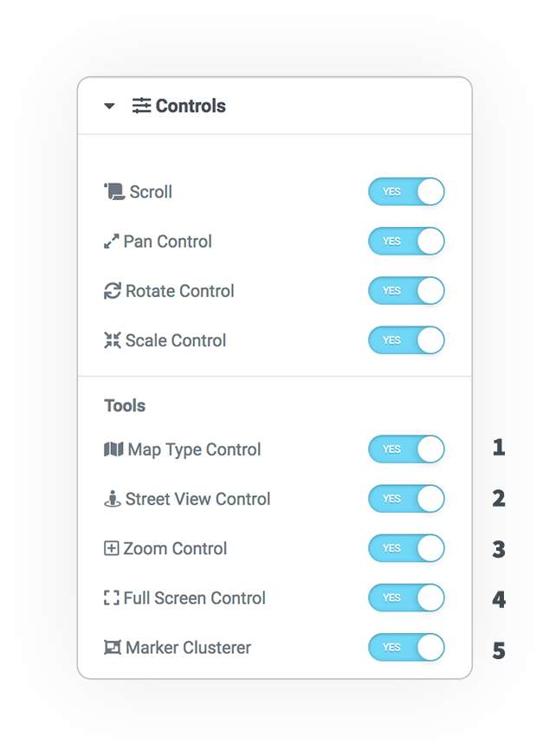Collapse the Controls panel arrow
Viewport: 549px width, 756px height.
click(109, 106)
